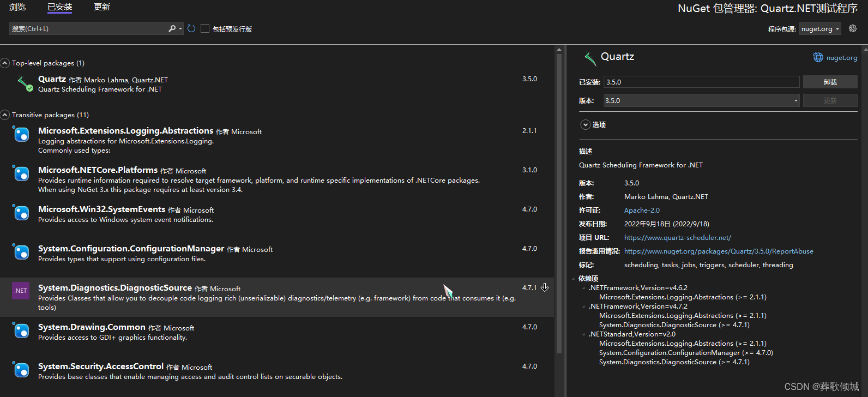Open the nuget.org link in details
Screen dimensions: 868x397
pos(842,58)
